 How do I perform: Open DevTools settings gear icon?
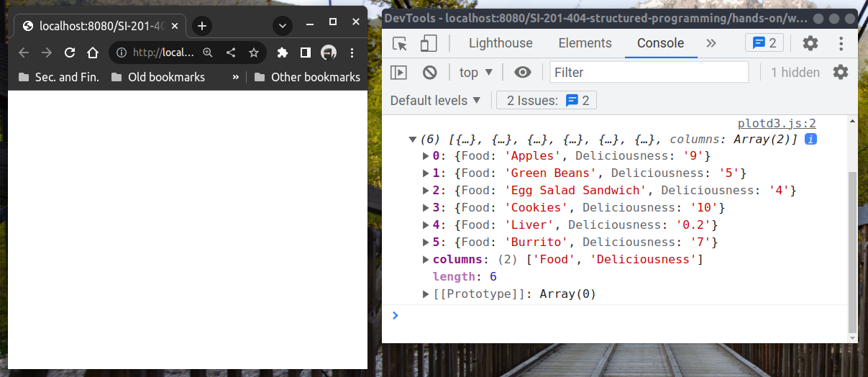tap(810, 43)
